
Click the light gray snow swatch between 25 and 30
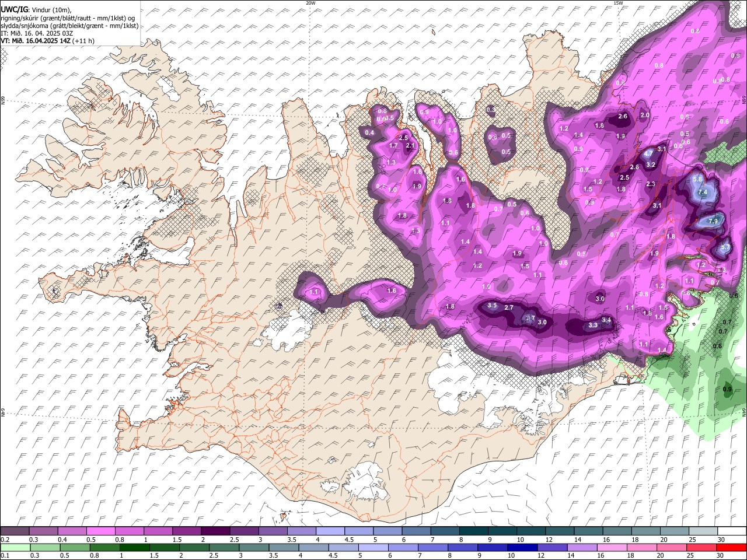(x=703, y=531)
